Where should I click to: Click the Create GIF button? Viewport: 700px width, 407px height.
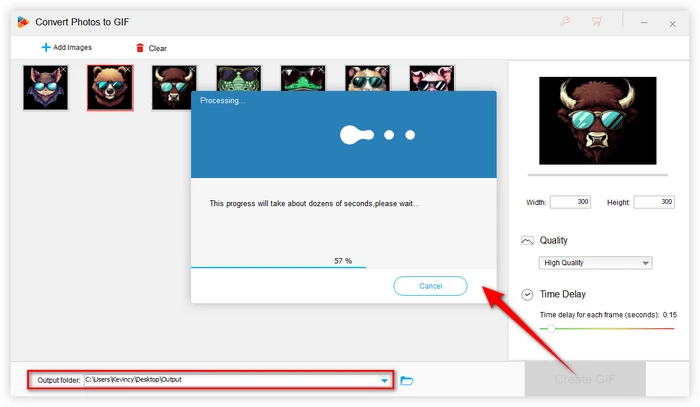pos(585,379)
